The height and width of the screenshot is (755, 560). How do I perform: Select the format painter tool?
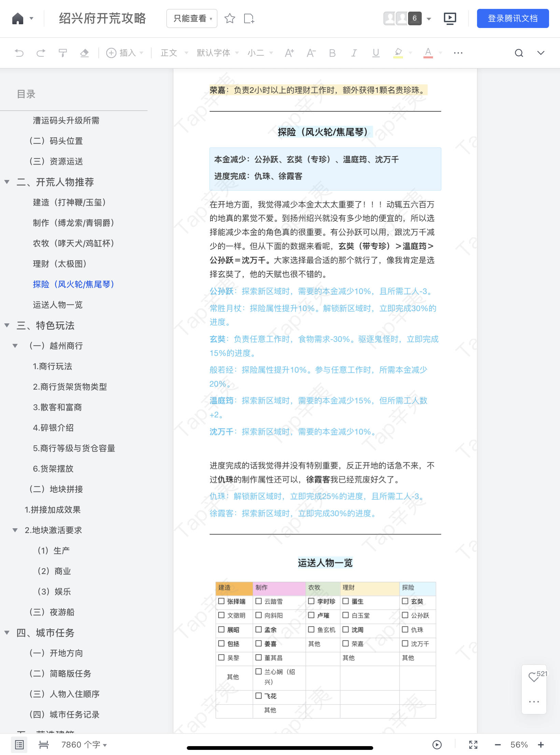[x=62, y=53]
